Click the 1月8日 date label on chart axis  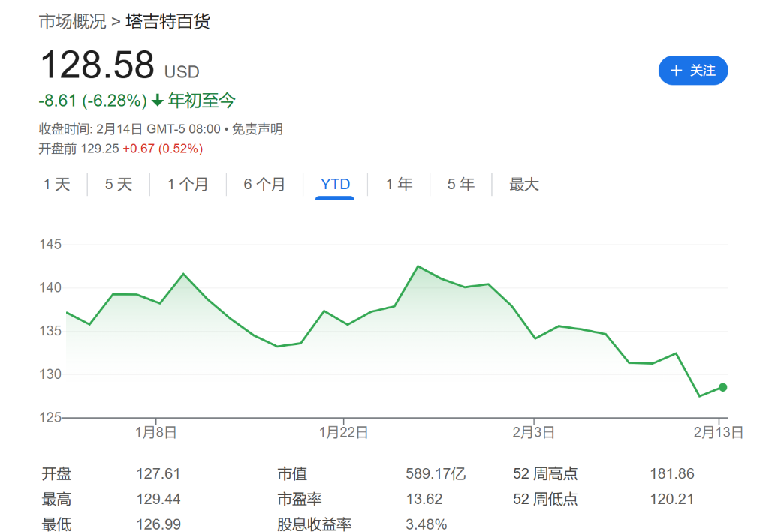[x=155, y=432]
